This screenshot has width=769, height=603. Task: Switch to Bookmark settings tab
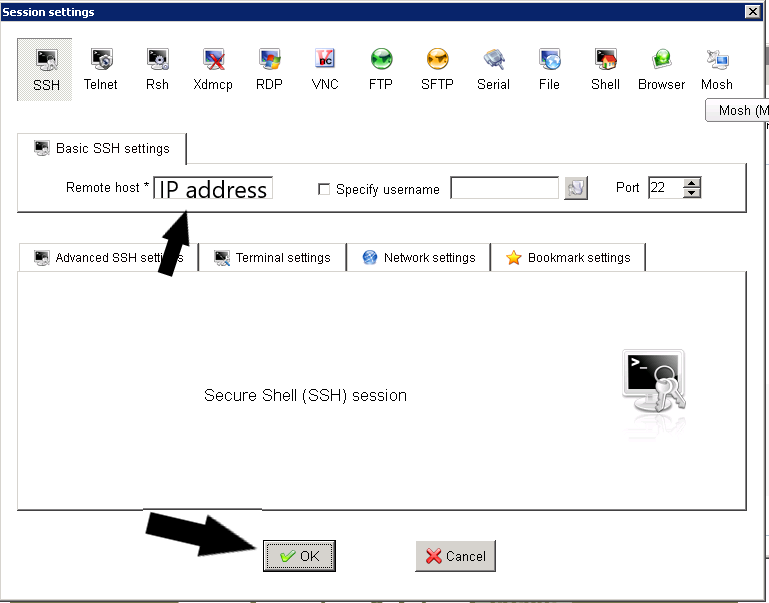click(568, 257)
